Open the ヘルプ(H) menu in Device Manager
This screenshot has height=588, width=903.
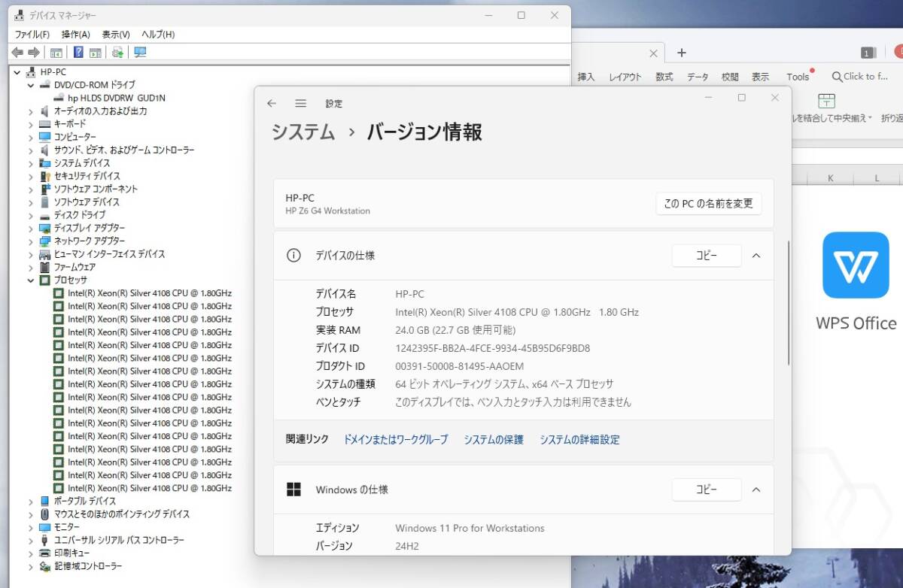pos(158,35)
